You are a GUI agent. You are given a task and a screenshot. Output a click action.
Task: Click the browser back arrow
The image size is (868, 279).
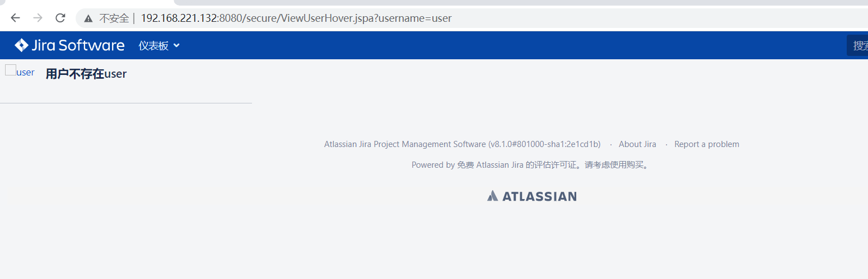15,18
